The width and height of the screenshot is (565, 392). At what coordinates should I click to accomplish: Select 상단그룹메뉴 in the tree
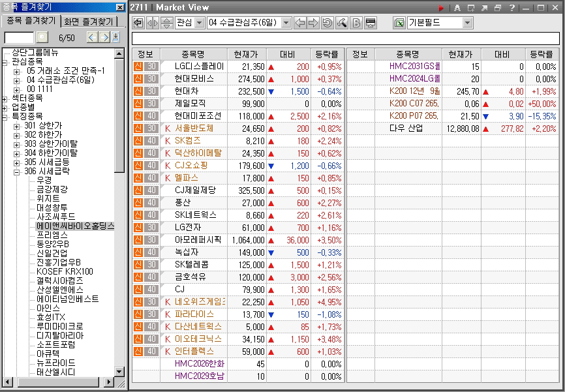(x=35, y=53)
